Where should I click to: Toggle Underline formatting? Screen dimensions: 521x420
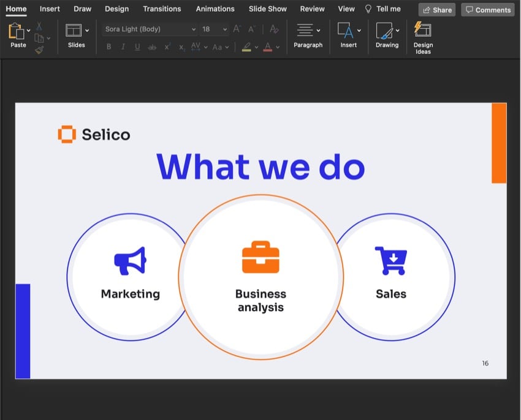point(137,47)
